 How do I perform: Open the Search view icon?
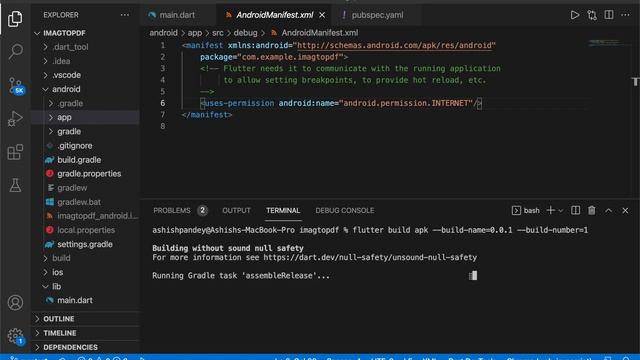pyautogui.click(x=15, y=52)
